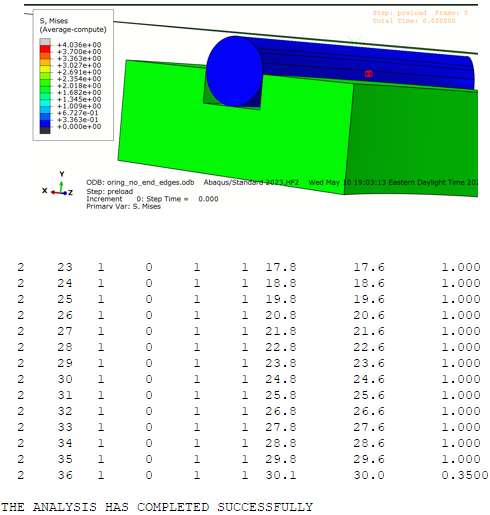The image size is (490, 515).
Task: Click the yellow legend swatch near +2.691e+00
Action: (45, 69)
